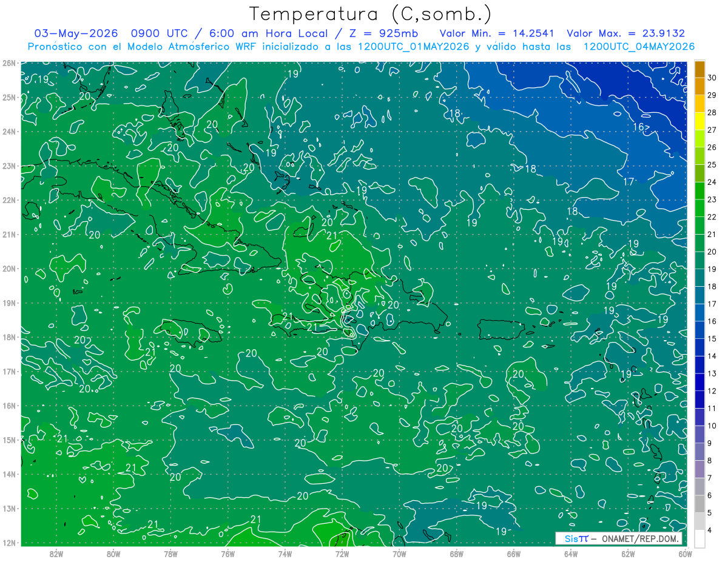Select the teal 18 legend color block
The width and height of the screenshot is (728, 562).
699,278
